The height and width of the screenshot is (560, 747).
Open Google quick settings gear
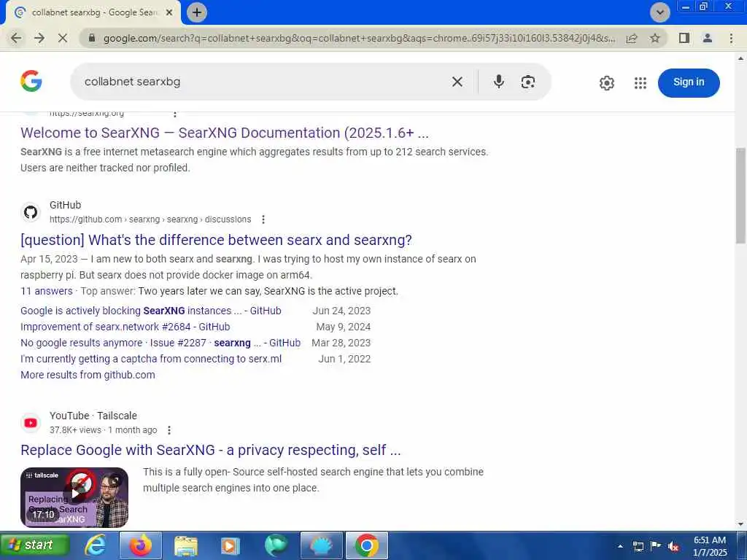(606, 83)
